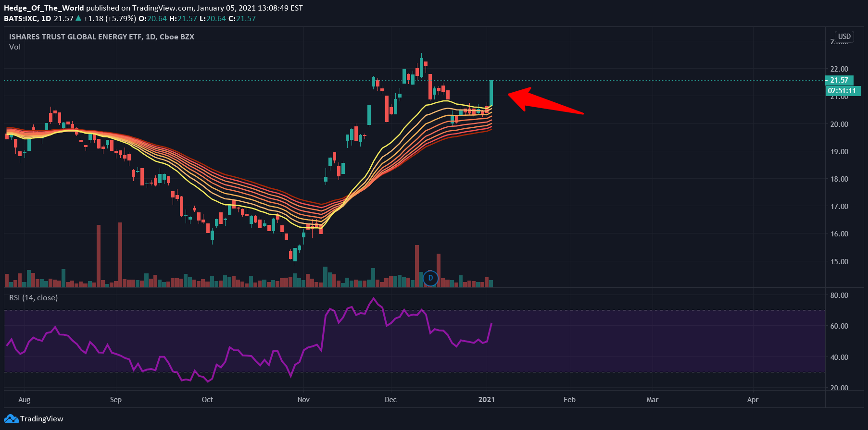Click the Aug label on time axis
The image size is (868, 430).
tap(24, 400)
